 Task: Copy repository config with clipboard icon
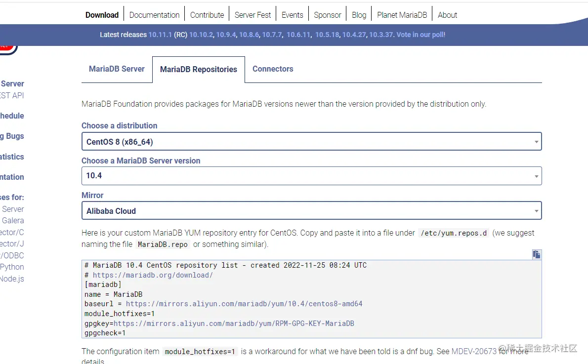537,254
